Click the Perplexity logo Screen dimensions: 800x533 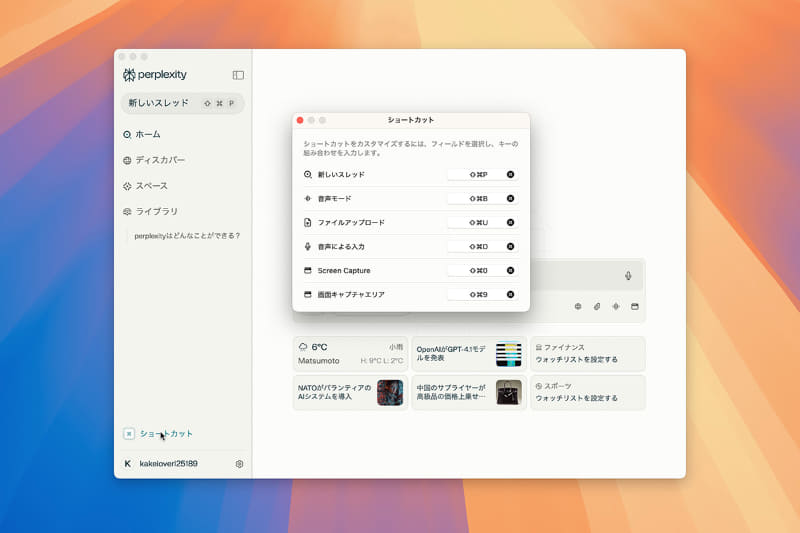(x=155, y=75)
